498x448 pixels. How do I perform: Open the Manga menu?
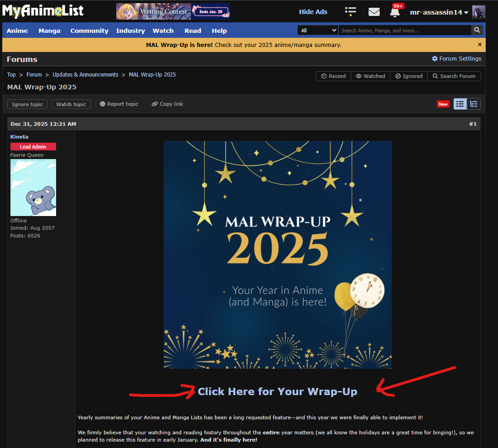tap(49, 31)
